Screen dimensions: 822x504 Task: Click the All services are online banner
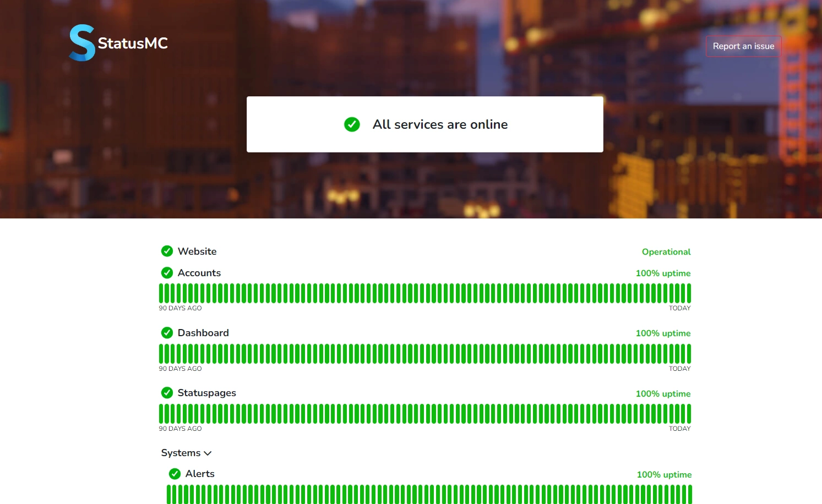click(424, 124)
